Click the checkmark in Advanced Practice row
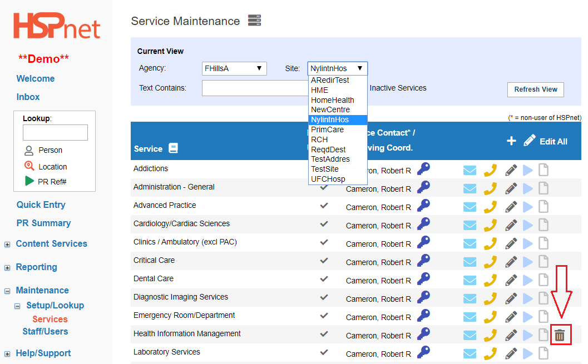Image resolution: width=588 pixels, height=364 pixels. tap(324, 206)
